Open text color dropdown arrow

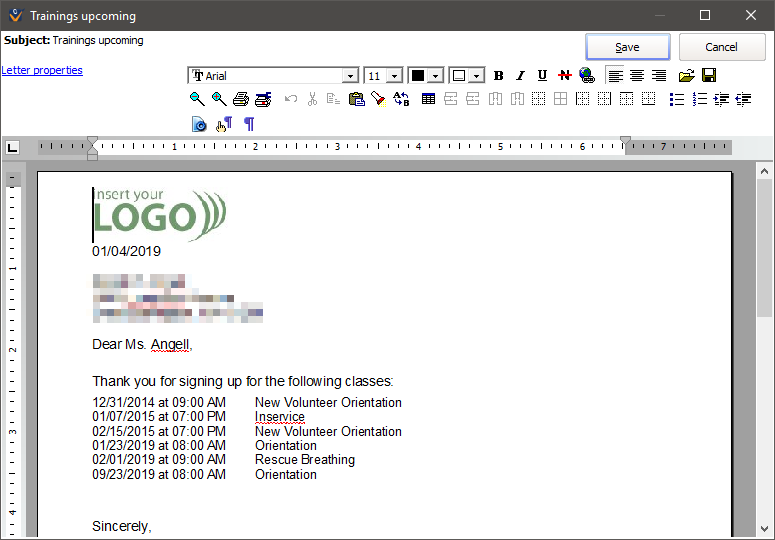coord(435,76)
